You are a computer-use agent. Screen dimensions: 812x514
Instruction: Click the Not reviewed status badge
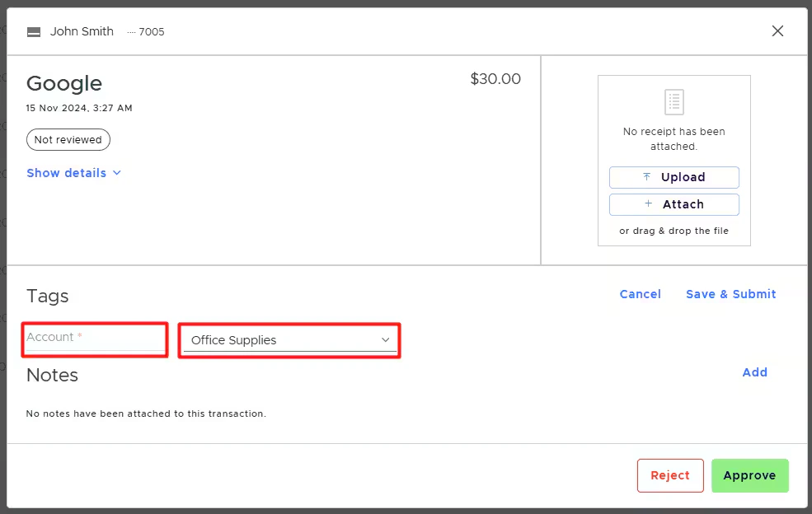68,140
